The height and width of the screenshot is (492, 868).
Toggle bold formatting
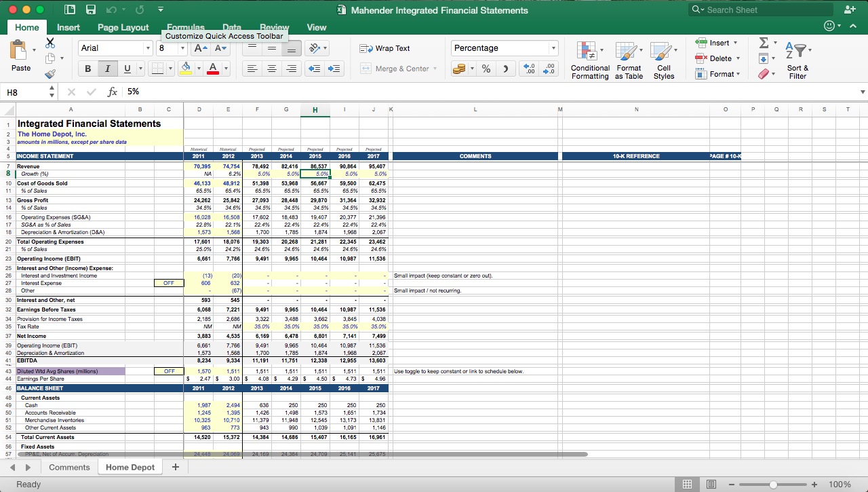[87, 69]
